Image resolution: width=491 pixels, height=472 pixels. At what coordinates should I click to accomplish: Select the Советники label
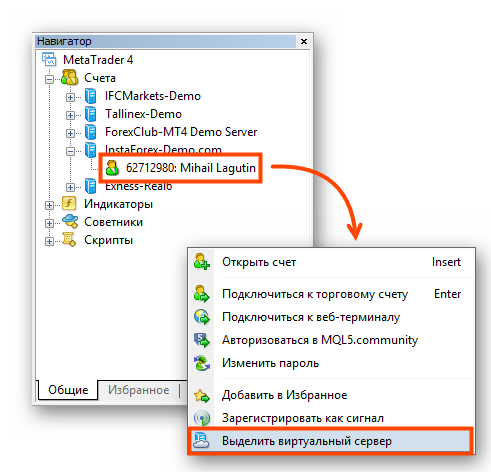pyautogui.click(x=113, y=222)
